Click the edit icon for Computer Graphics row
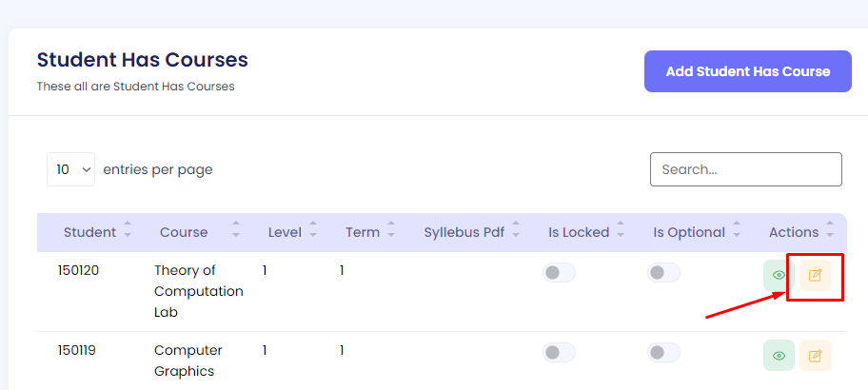The width and height of the screenshot is (868, 390). point(815,356)
